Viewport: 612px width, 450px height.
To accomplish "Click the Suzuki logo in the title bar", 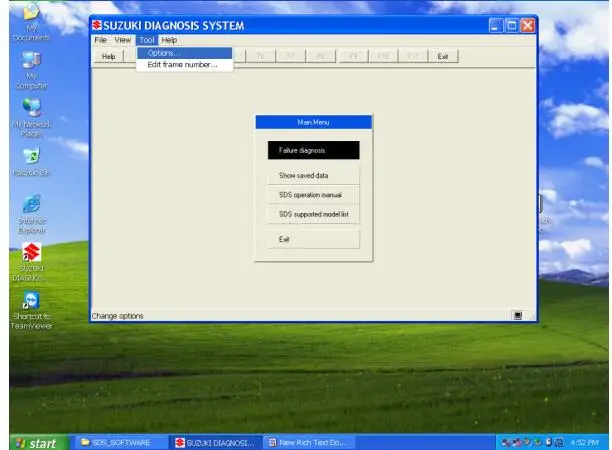I will [97, 25].
